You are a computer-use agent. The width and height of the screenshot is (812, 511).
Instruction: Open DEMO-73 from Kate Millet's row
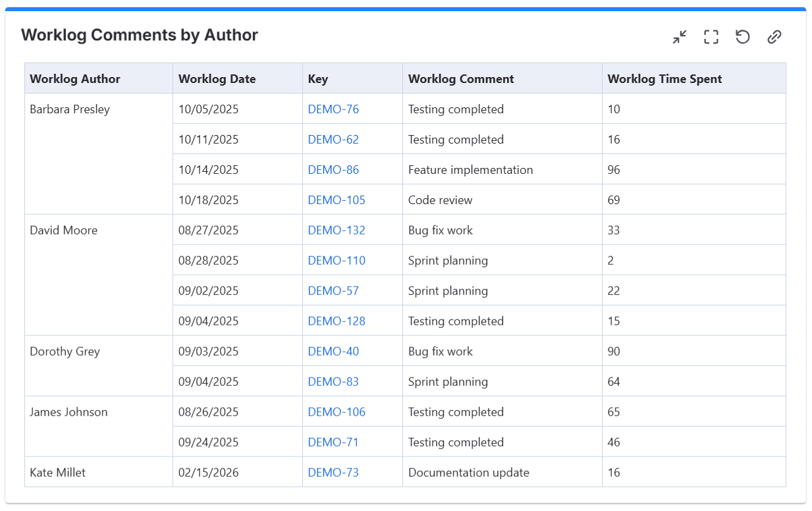(x=334, y=472)
